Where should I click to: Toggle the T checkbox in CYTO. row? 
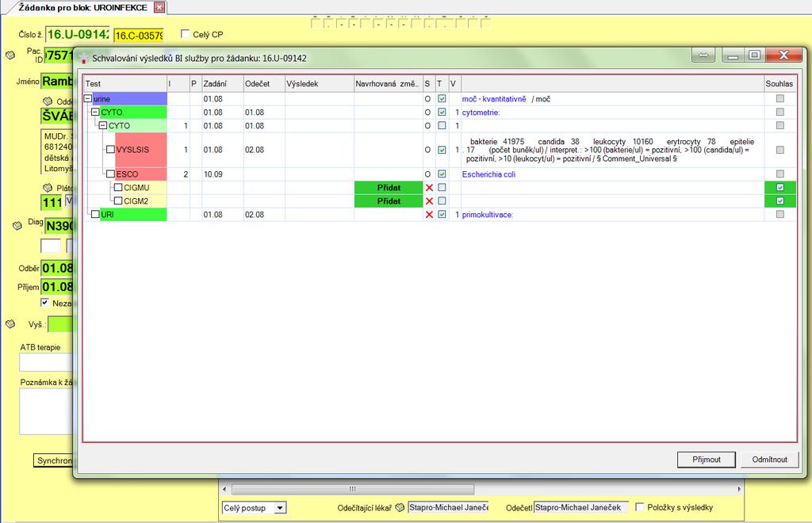[x=442, y=112]
